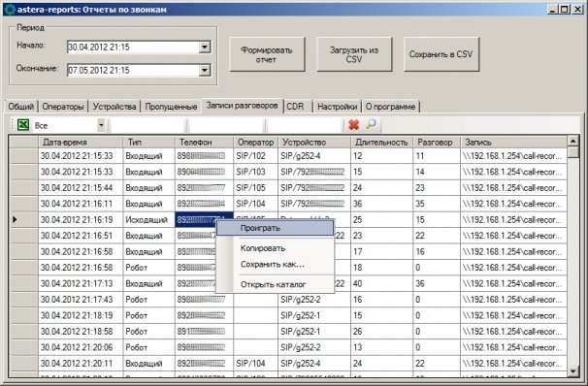Open the Окончание date dropdown
The width and height of the screenshot is (588, 386).
click(205, 70)
